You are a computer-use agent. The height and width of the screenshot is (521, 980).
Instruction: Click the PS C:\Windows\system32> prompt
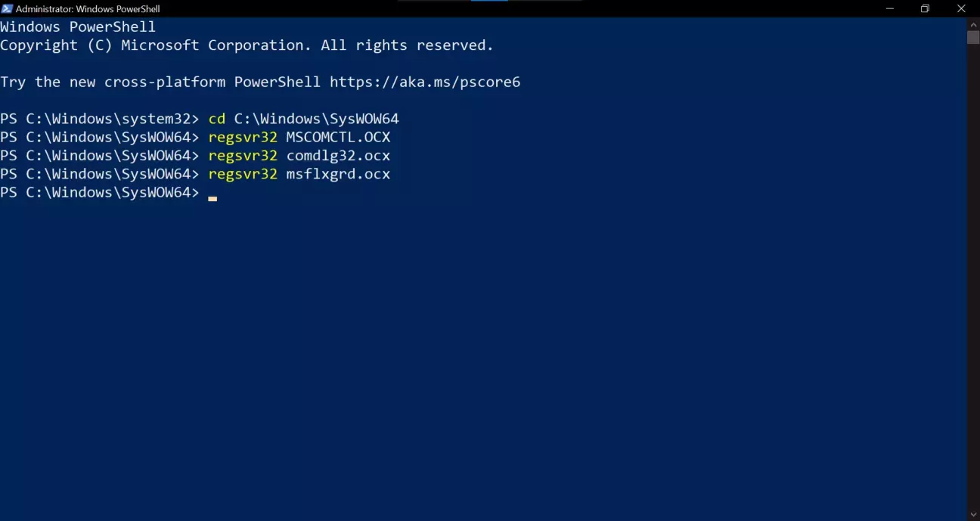click(100, 119)
